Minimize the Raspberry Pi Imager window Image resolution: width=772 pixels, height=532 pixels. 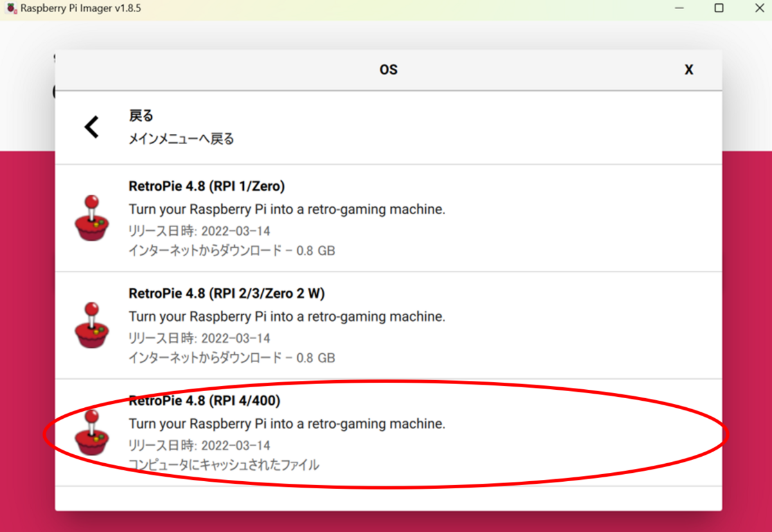(681, 8)
